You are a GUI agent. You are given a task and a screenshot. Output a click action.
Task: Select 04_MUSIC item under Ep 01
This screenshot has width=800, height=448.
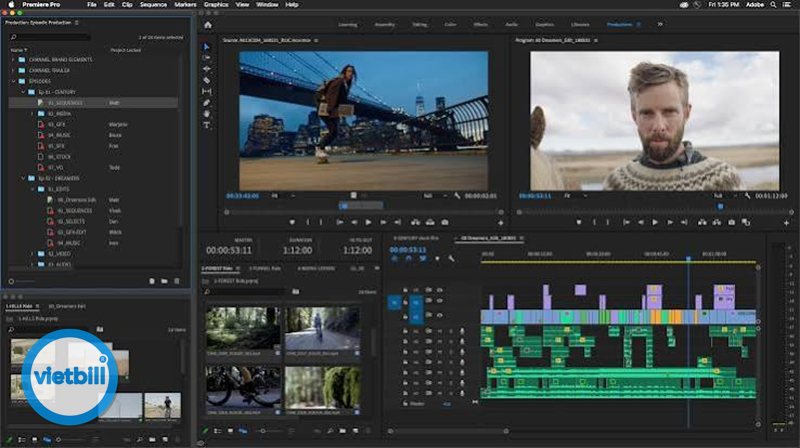pos(59,135)
